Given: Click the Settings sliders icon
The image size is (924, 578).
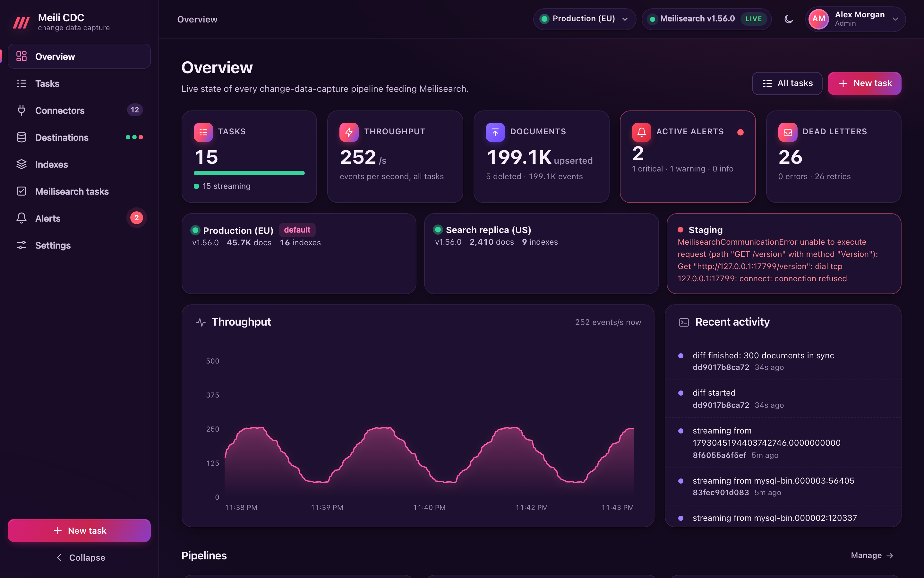Looking at the screenshot, I should click(x=21, y=245).
